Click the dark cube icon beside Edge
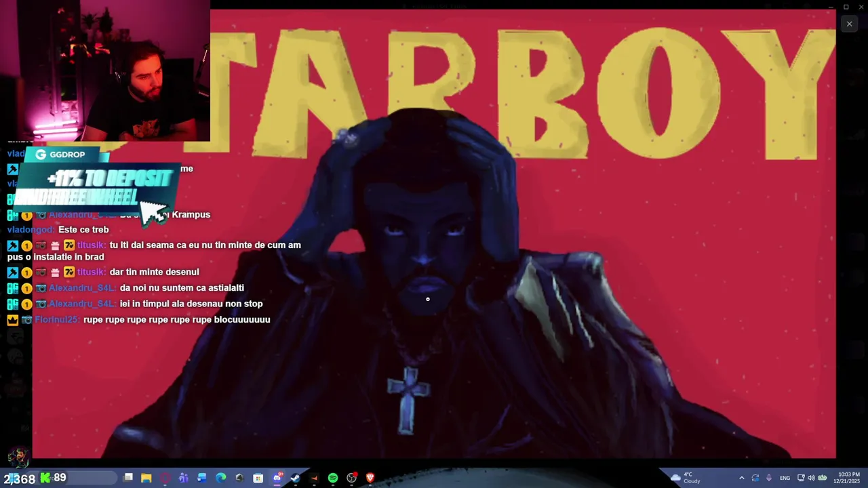 [x=239, y=478]
